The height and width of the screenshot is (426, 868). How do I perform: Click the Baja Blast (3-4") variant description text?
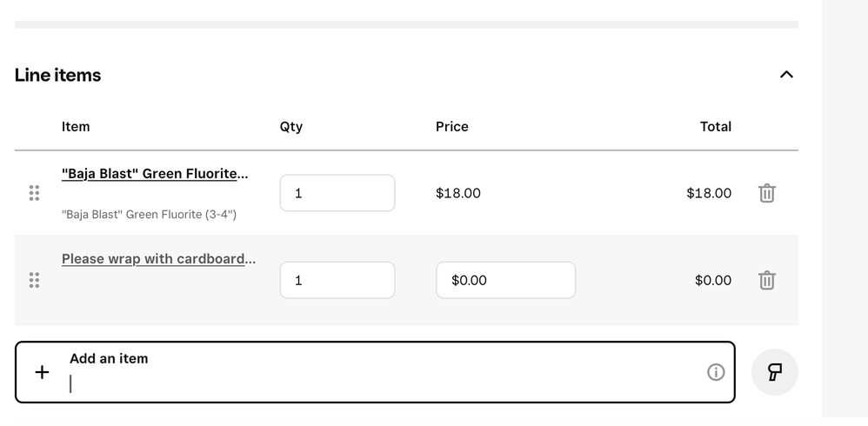[149, 215]
